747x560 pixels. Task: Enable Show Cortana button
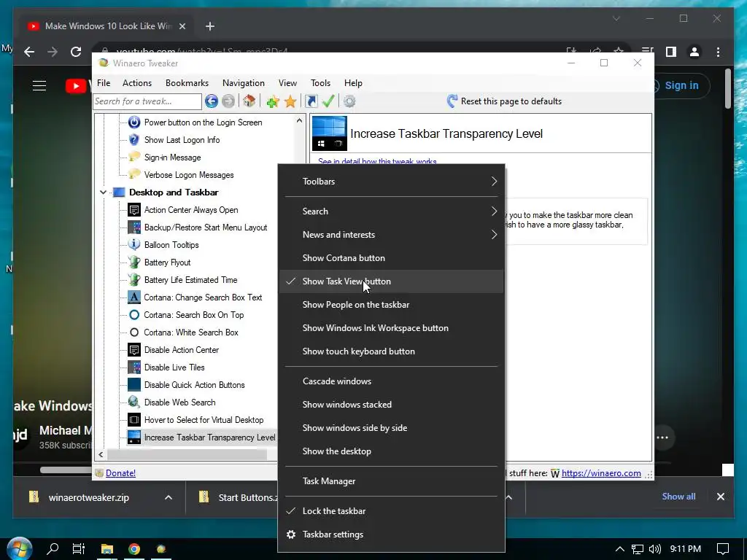(391, 258)
